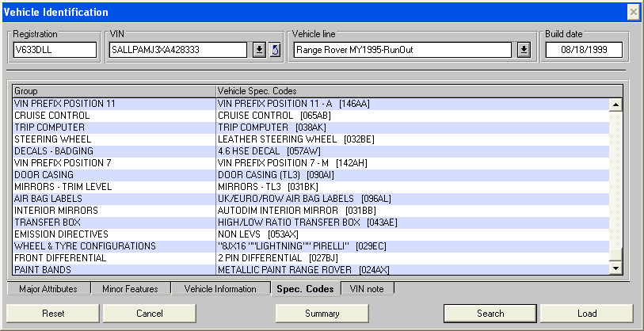The image size is (644, 331).
Task: Select the Spec. Codes tab
Action: 306,289
